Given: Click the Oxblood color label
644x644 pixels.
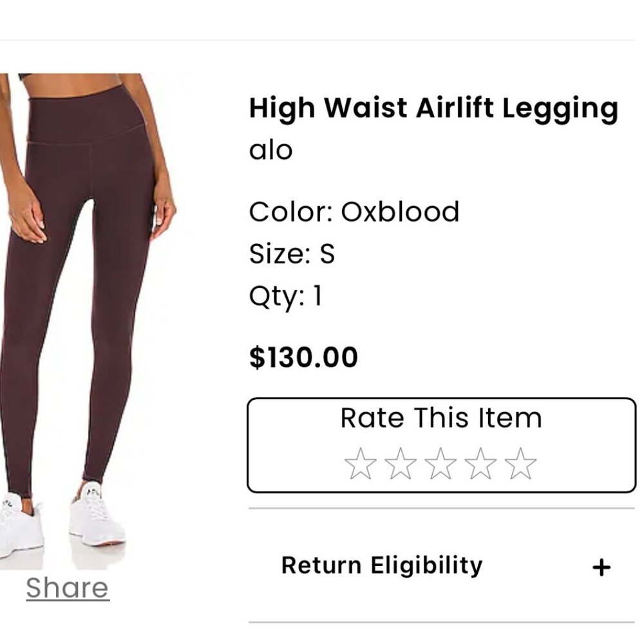Looking at the screenshot, I should [x=355, y=211].
